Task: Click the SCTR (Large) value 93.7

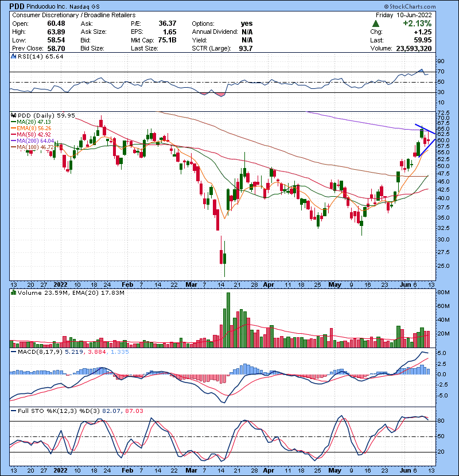Action: 246,48
